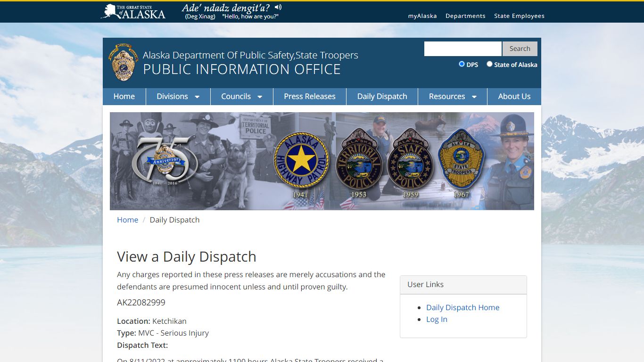Image resolution: width=644 pixels, height=362 pixels.
Task: Click the Location: Ketchikan text
Action: point(152,321)
